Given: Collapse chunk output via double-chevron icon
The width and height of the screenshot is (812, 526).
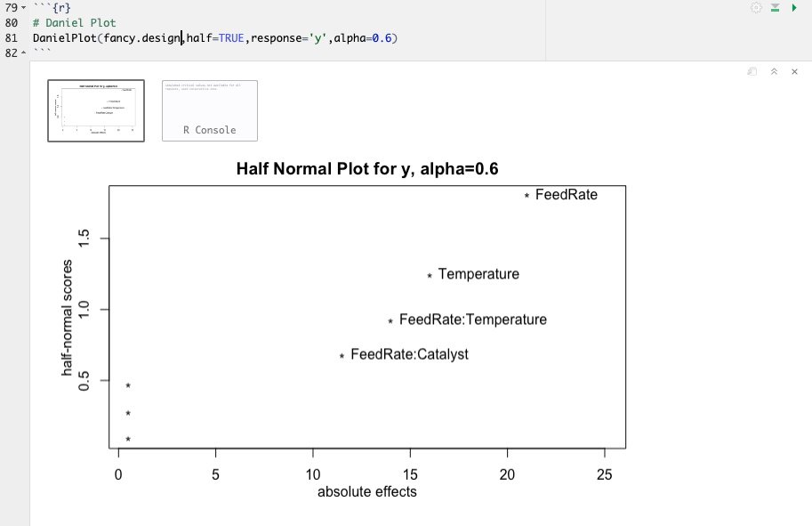Looking at the screenshot, I should pyautogui.click(x=773, y=71).
